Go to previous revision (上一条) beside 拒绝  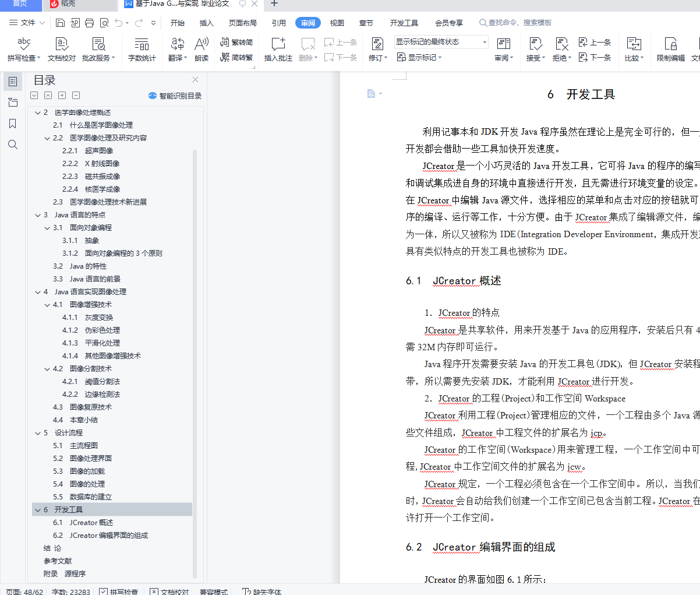point(595,43)
